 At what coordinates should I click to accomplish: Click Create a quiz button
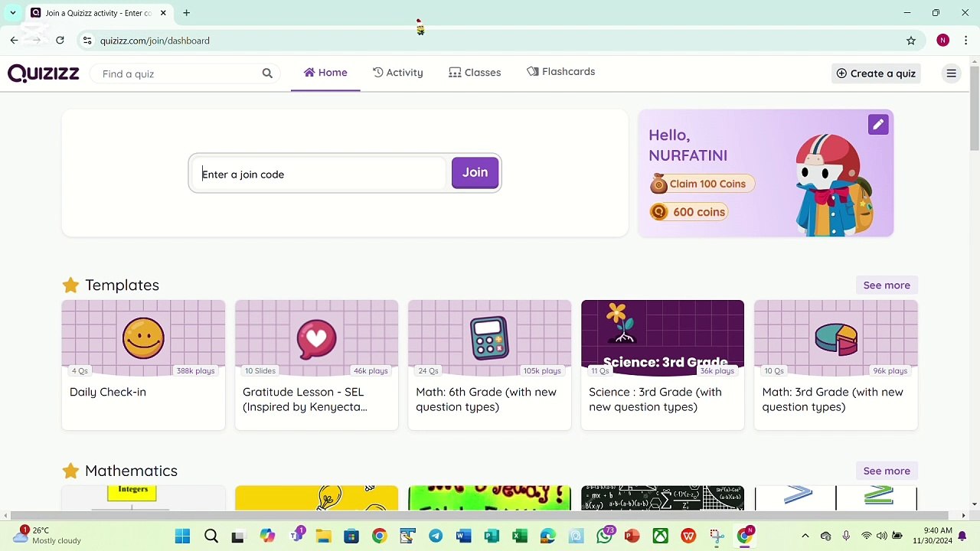click(876, 73)
